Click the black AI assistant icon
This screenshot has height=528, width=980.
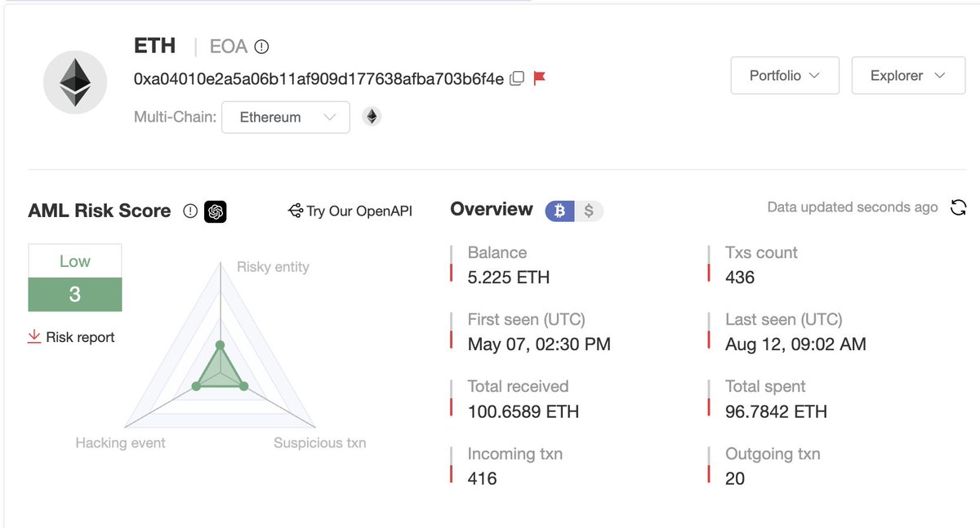click(x=216, y=211)
